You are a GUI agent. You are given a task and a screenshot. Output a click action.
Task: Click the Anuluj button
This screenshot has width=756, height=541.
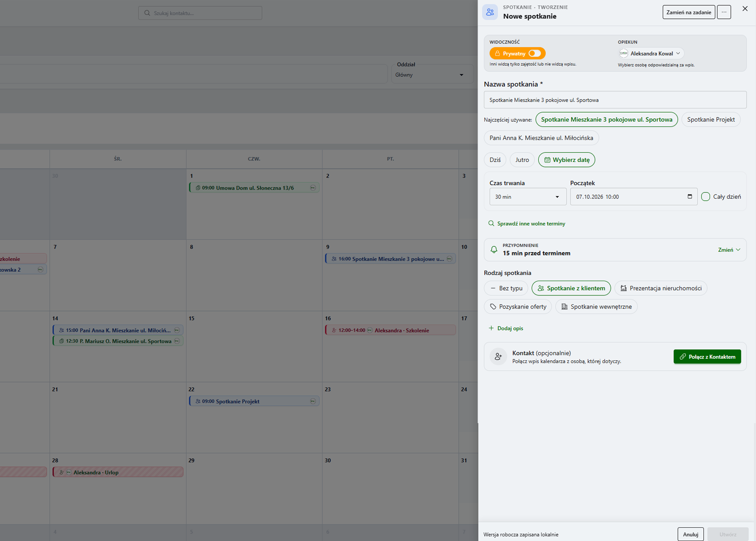(691, 534)
